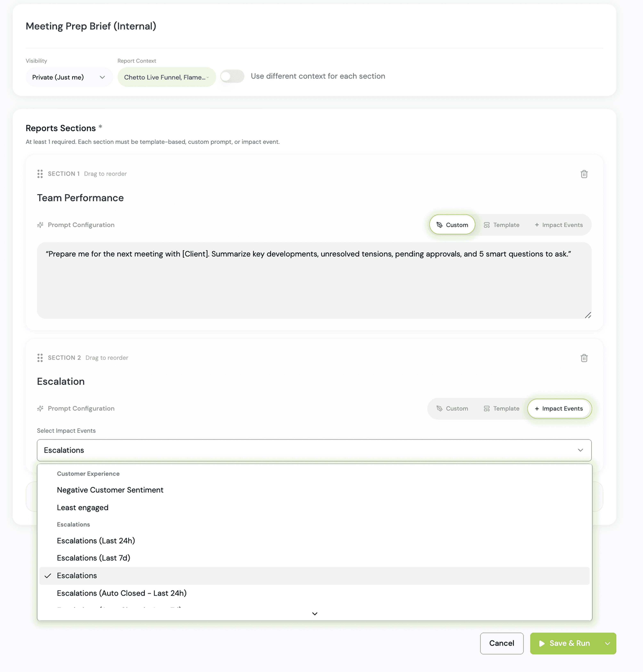This screenshot has width=643, height=672.
Task: Click the Cancel button
Action: click(x=502, y=644)
